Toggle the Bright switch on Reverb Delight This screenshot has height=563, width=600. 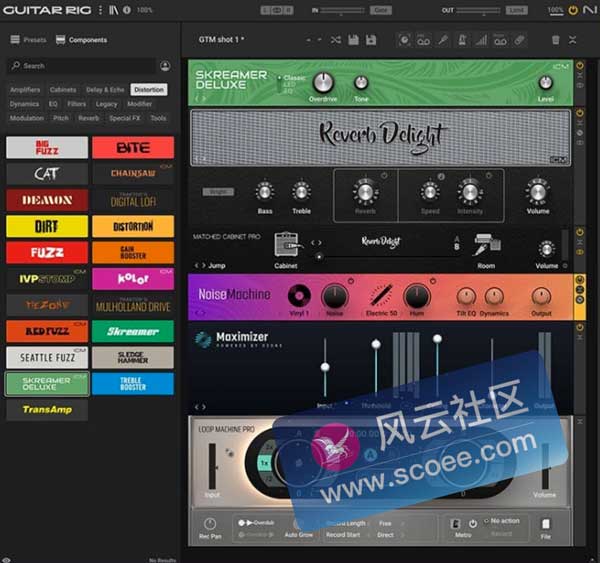click(x=218, y=192)
